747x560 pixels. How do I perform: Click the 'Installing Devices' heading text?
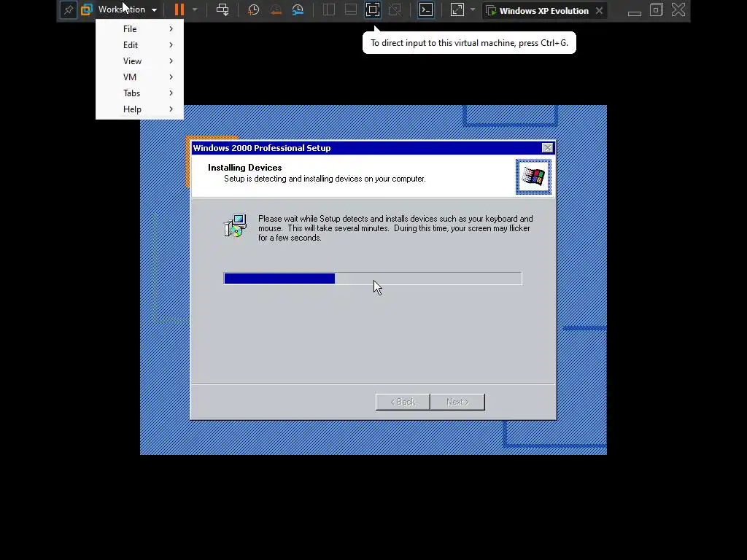[x=245, y=168]
